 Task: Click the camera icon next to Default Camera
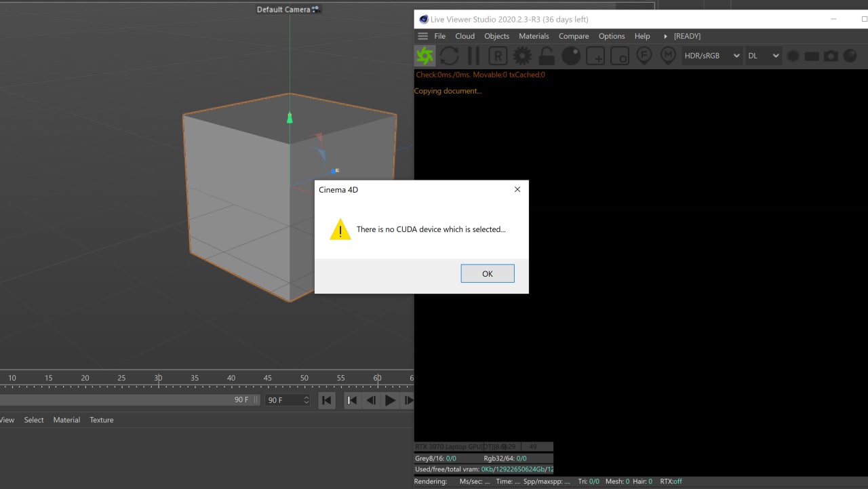tap(316, 9)
